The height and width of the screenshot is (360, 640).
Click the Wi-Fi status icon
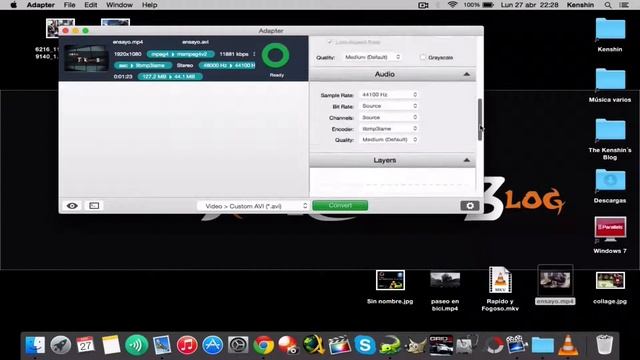[452, 5]
